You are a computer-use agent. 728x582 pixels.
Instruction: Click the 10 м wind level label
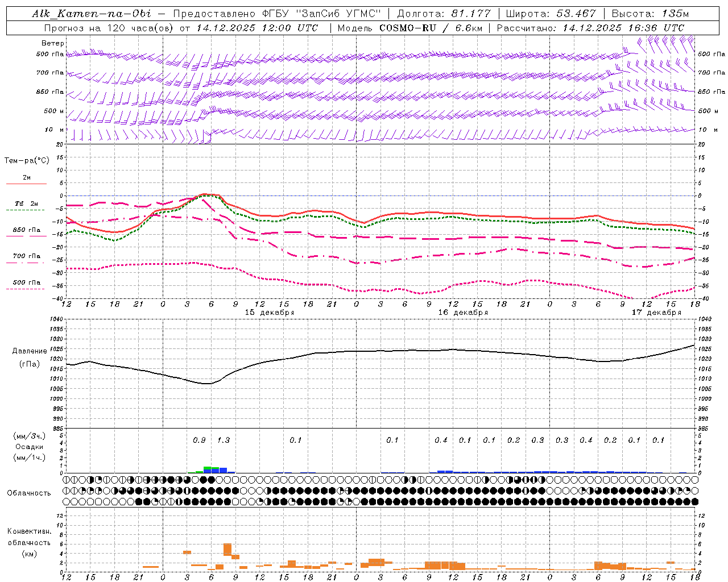(54, 130)
